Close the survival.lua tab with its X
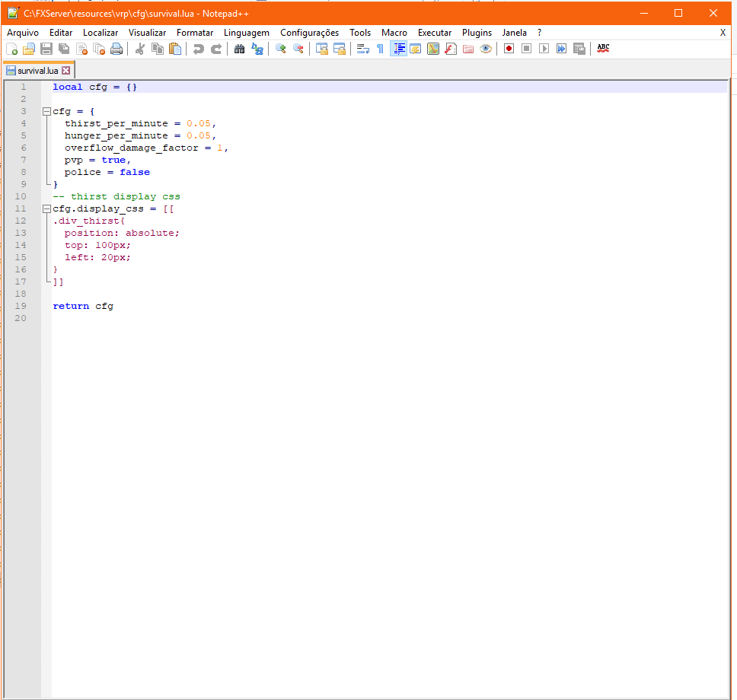The height and width of the screenshot is (700, 737). pyautogui.click(x=66, y=71)
